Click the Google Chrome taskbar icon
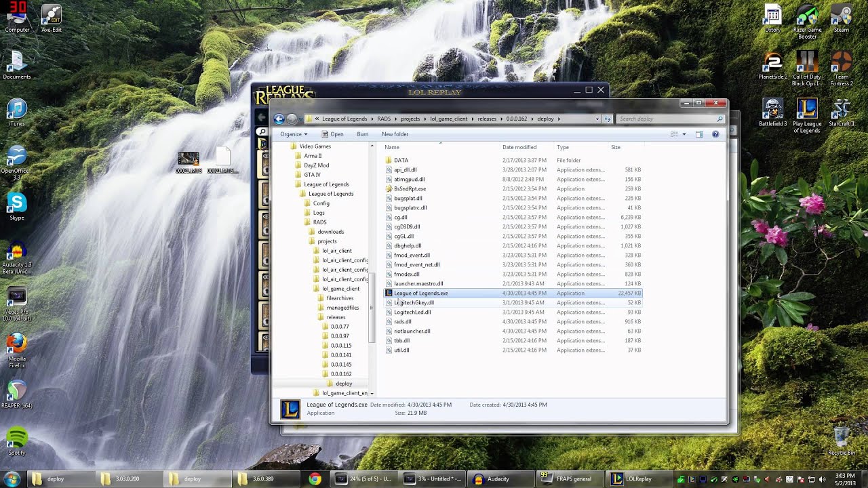The width and height of the screenshot is (868, 488). tap(315, 479)
